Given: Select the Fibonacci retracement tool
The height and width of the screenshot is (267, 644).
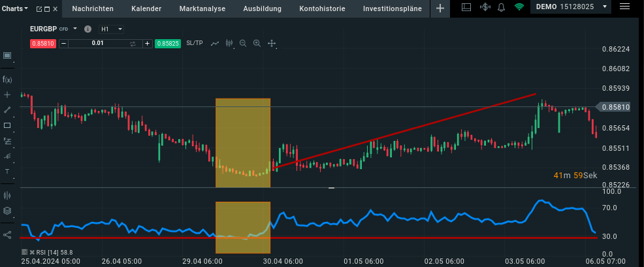Looking at the screenshot, I should click(x=7, y=141).
